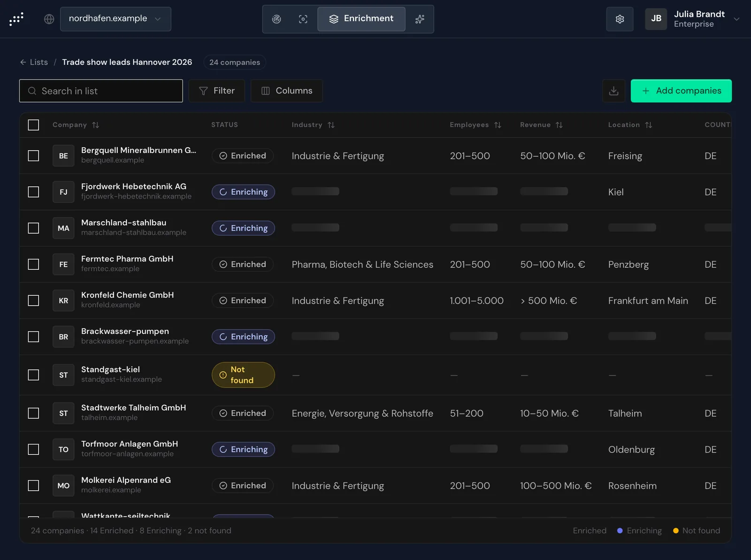Open settings via the gear icon
Screen dimensions: 751x560
pos(620,19)
